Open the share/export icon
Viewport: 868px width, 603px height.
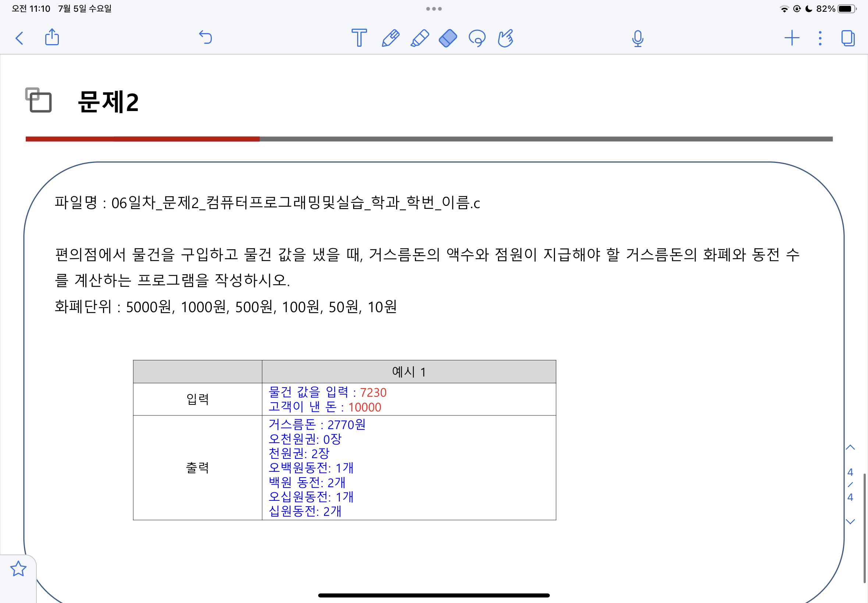[52, 38]
